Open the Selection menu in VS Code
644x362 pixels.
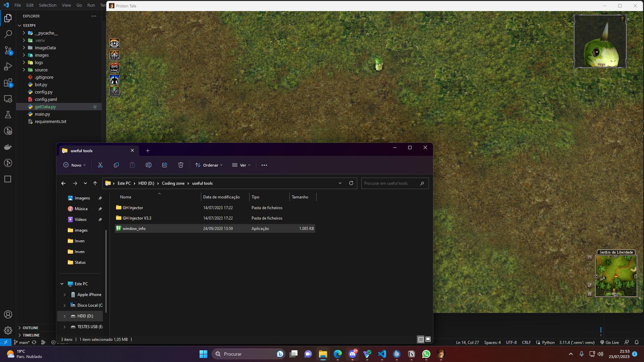[48, 5]
